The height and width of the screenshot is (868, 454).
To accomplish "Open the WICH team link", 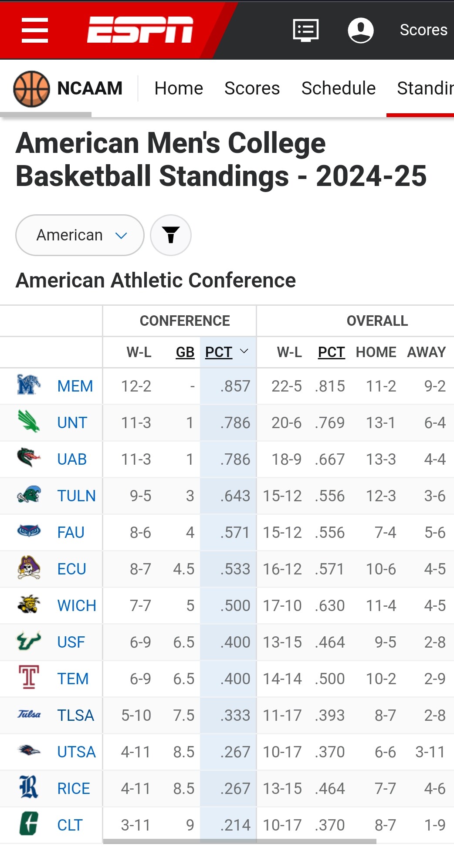I will coord(77,605).
